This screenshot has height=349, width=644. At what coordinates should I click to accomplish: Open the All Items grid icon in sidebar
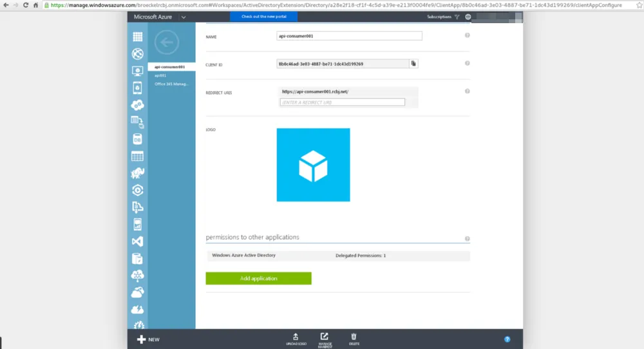(138, 37)
